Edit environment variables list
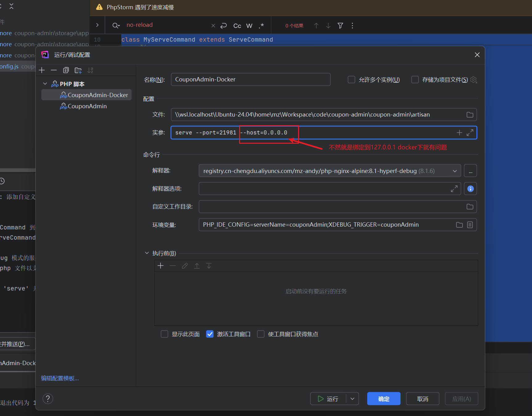The width and height of the screenshot is (532, 416). (x=470, y=225)
